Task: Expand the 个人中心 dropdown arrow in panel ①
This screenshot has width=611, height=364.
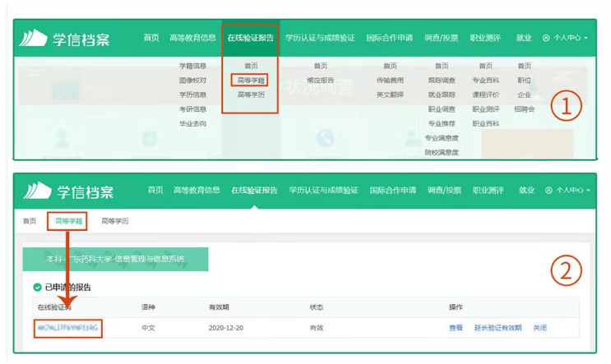Action: [x=586, y=39]
